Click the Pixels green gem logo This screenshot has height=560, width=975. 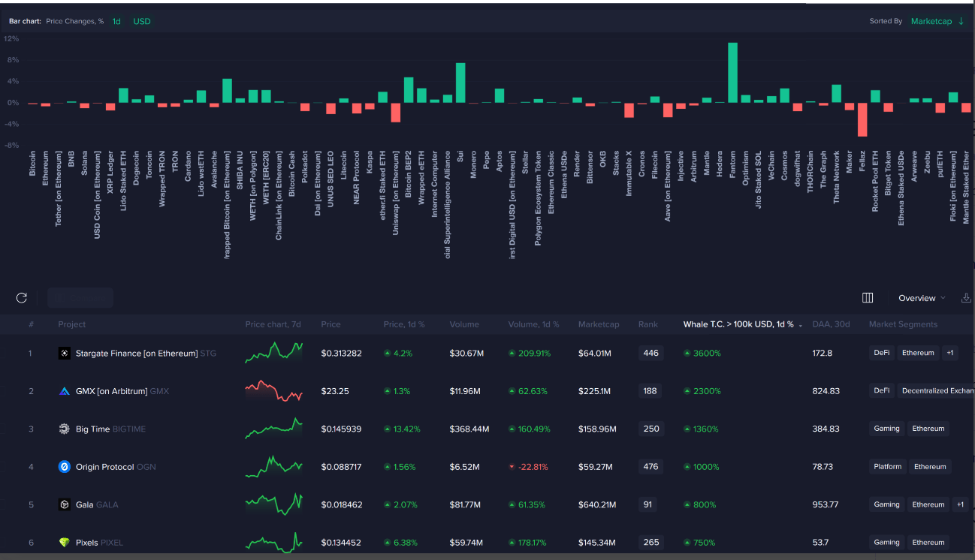(x=65, y=542)
